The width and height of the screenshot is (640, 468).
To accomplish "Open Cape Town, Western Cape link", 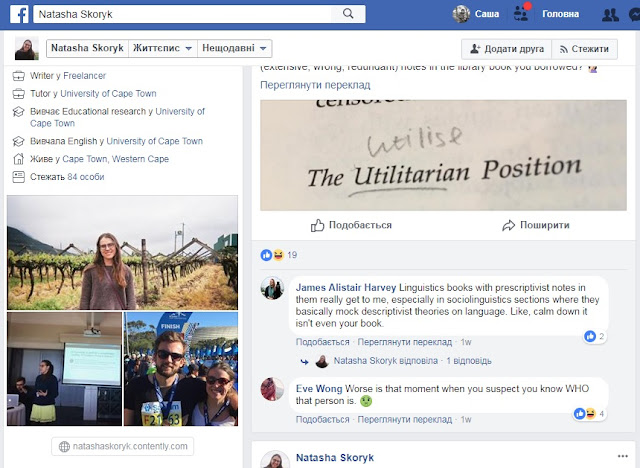I will [116, 159].
